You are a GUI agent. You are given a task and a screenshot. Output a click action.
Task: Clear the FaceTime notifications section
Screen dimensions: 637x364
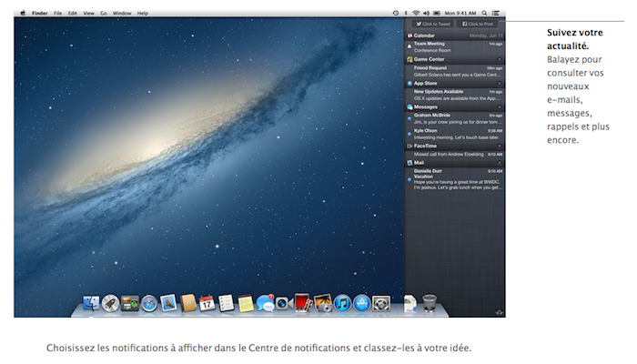coord(500,146)
